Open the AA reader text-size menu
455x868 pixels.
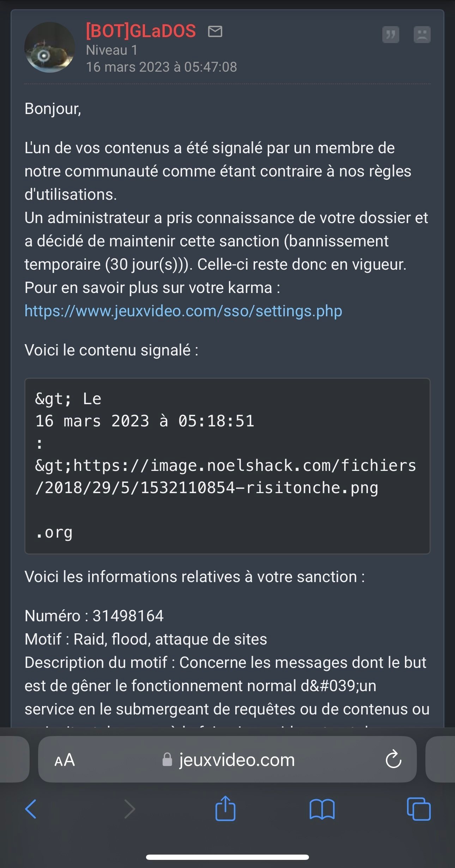pyautogui.click(x=65, y=760)
